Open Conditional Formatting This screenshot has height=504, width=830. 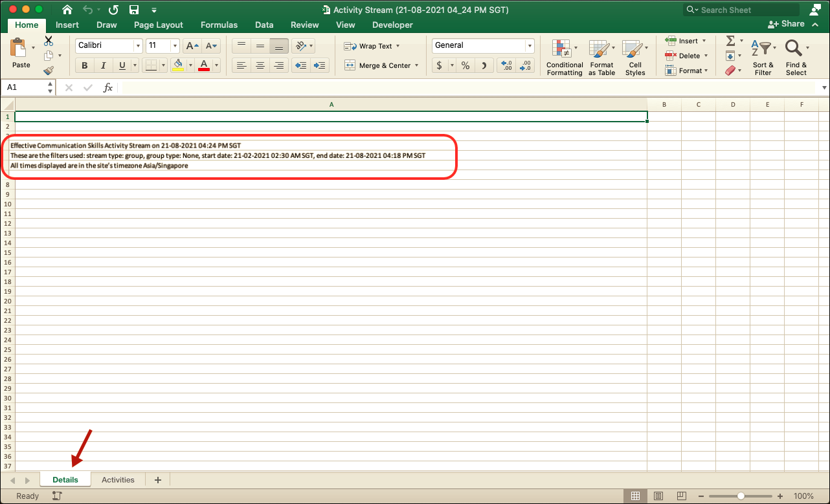coord(565,57)
